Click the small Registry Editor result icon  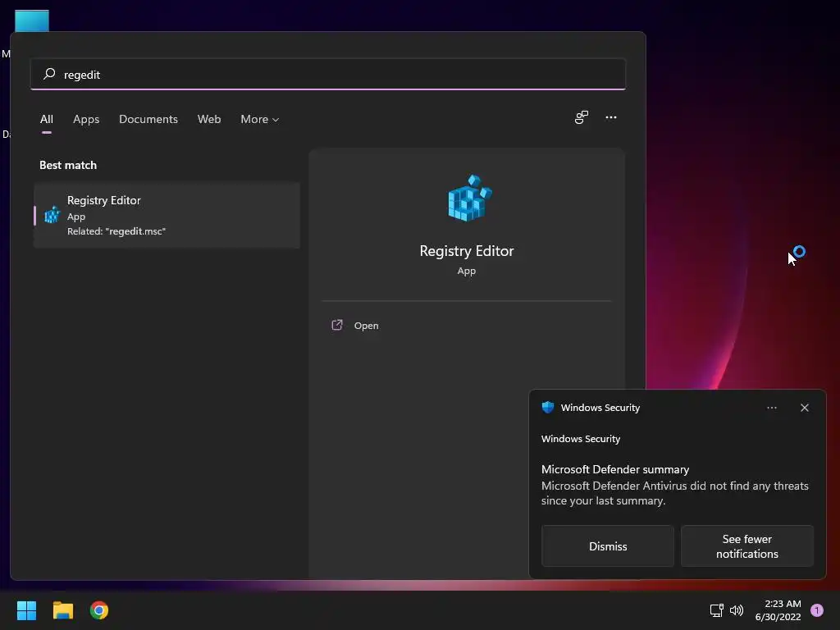click(x=52, y=215)
